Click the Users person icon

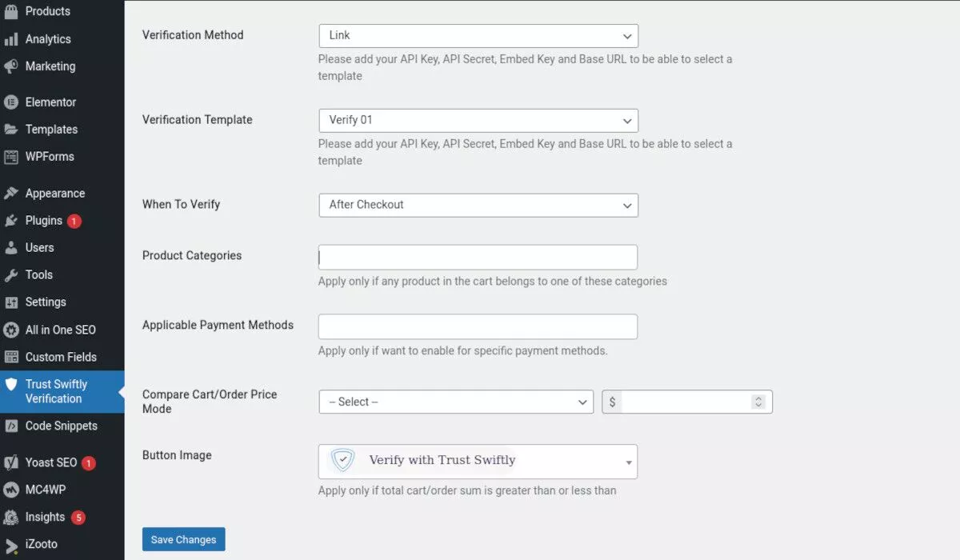pyautogui.click(x=11, y=248)
